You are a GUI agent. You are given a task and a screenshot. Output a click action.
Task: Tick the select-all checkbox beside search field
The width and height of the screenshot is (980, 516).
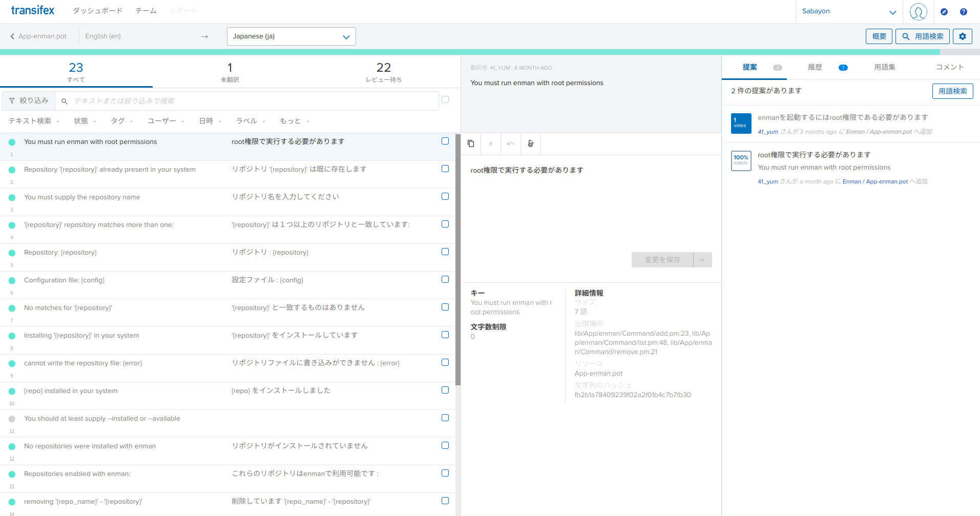tap(445, 99)
